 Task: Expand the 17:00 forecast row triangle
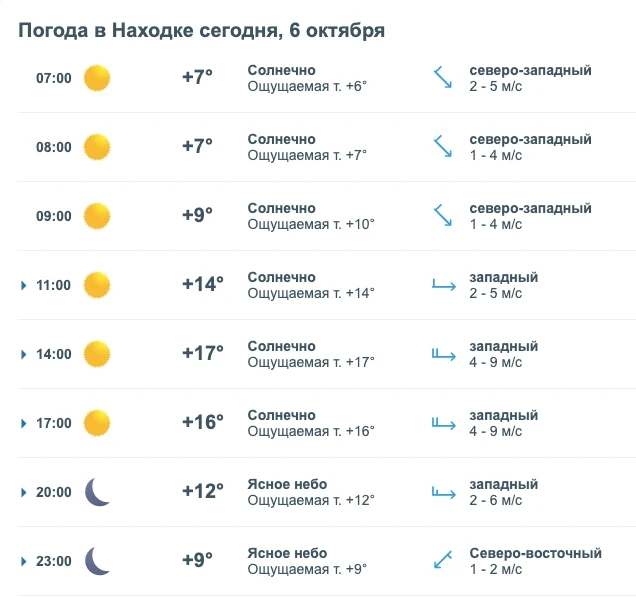[24, 423]
